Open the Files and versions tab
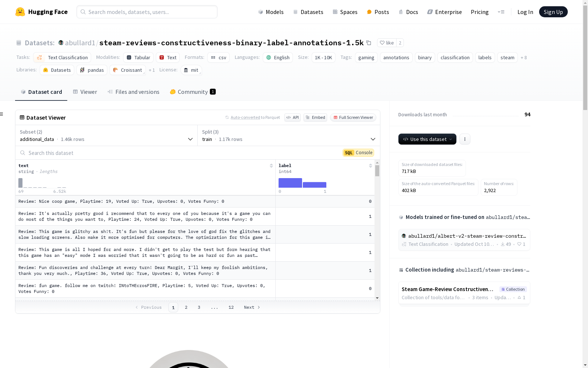 tap(133, 92)
